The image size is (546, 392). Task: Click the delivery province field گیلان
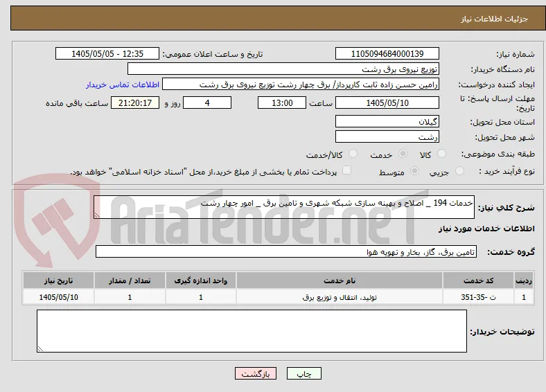pyautogui.click(x=387, y=121)
